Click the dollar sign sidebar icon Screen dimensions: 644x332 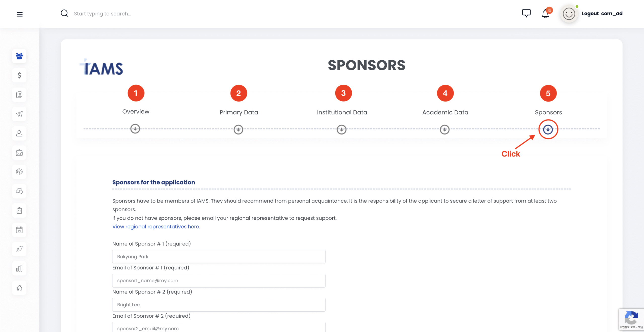(x=19, y=75)
